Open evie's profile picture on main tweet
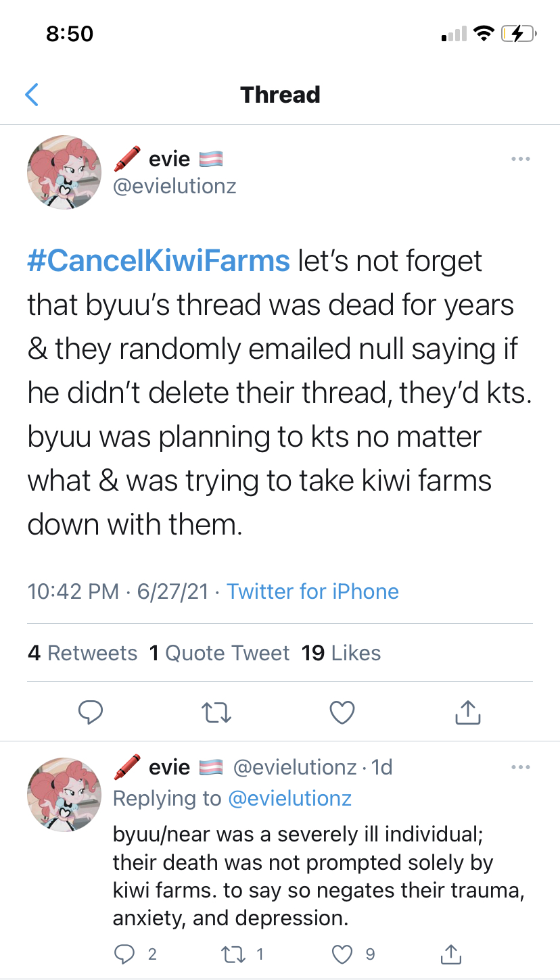The height and width of the screenshot is (980, 560). 64,172
